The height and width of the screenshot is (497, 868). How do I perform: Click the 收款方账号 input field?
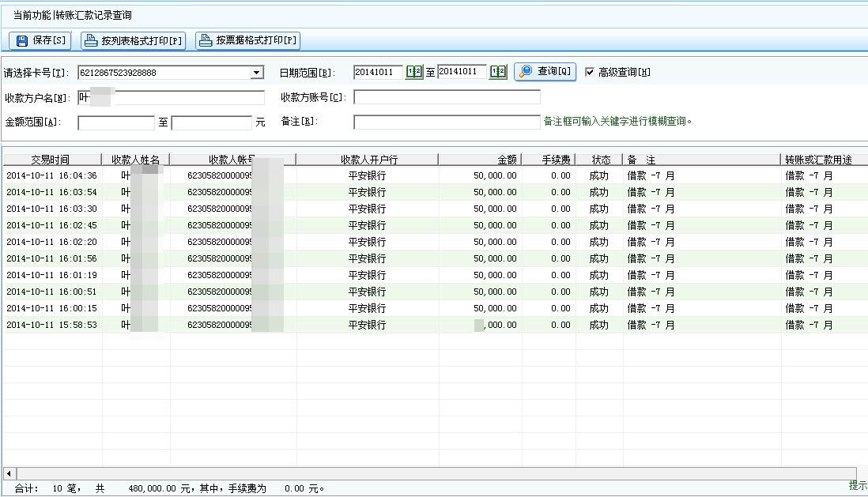447,97
